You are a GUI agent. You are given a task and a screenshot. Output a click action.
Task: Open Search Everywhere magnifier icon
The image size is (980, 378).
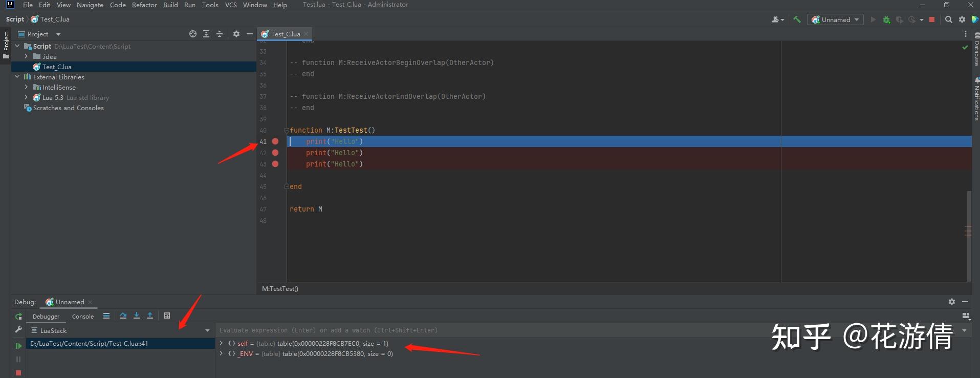click(948, 19)
